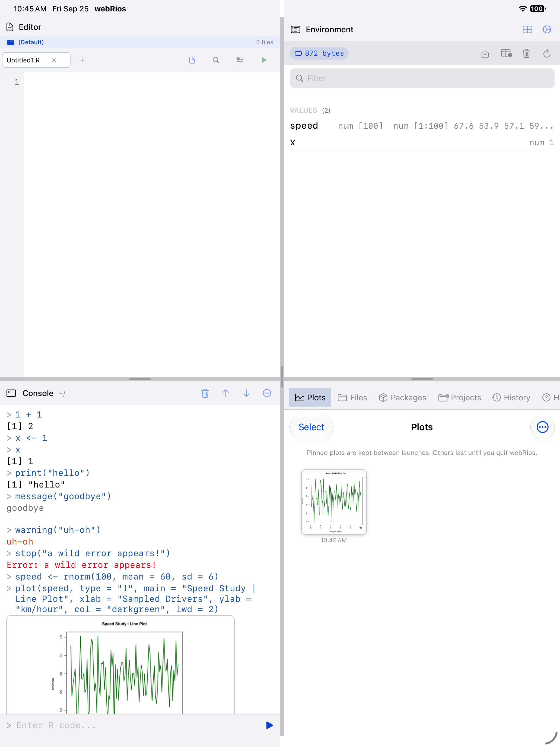Tap the Console panel title

click(38, 393)
